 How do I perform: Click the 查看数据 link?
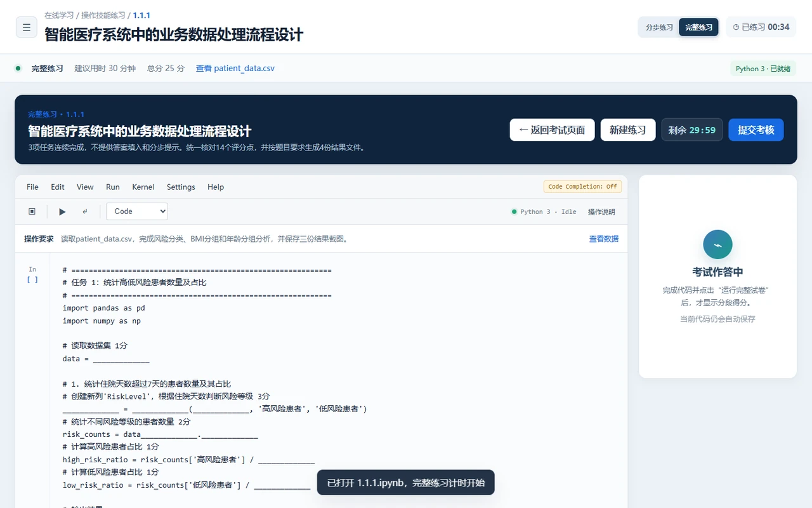(x=604, y=239)
